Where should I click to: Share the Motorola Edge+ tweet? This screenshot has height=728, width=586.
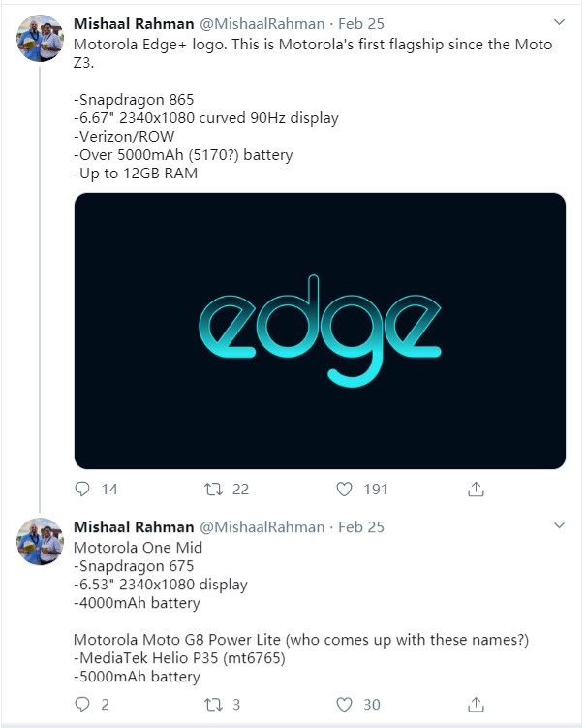click(x=476, y=490)
